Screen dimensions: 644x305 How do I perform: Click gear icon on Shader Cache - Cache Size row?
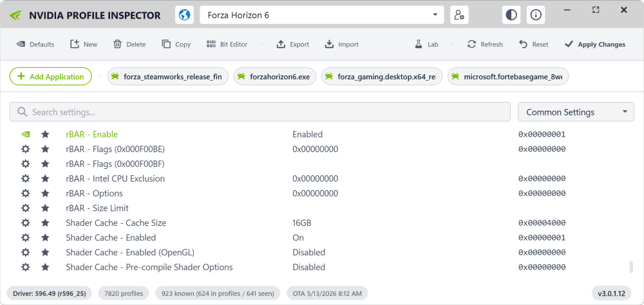coord(26,223)
